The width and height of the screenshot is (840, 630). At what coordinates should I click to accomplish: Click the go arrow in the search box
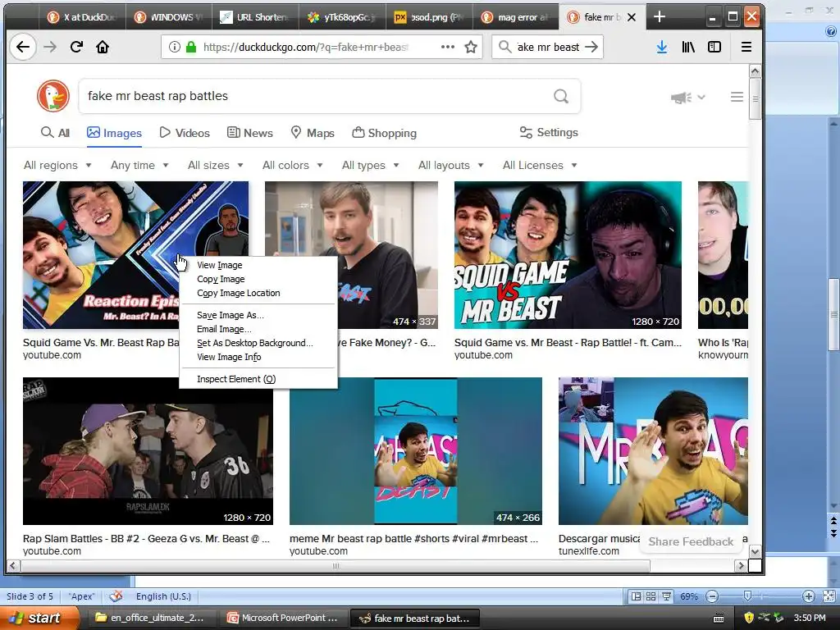tap(591, 47)
